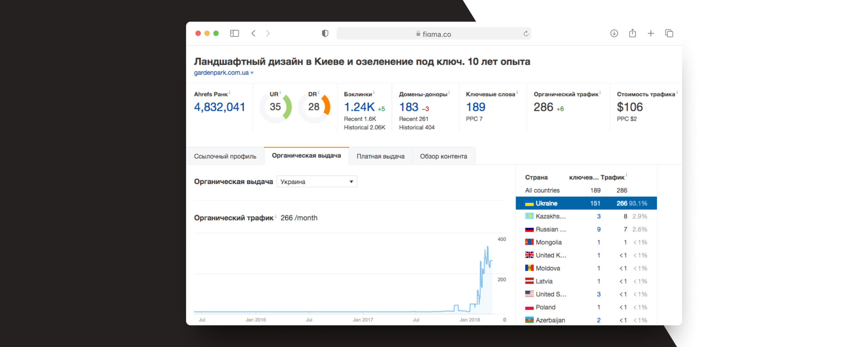Open the privacy shield report icon

tap(325, 33)
